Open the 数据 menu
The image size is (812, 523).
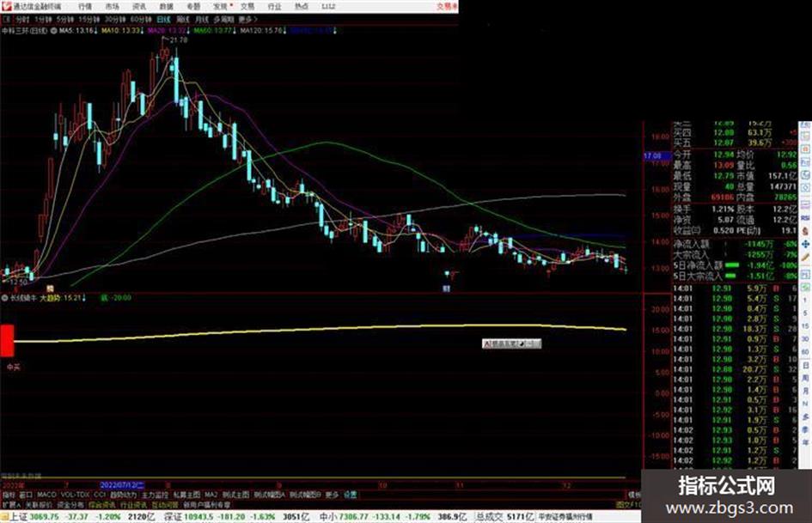pyautogui.click(x=166, y=6)
